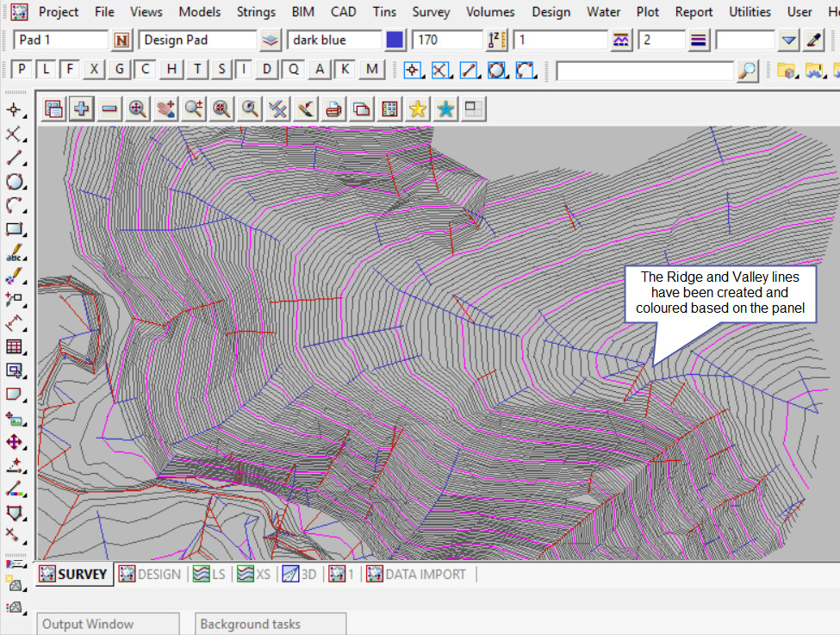Toggle the G snap button
The height and width of the screenshot is (635, 840).
pyautogui.click(x=121, y=70)
